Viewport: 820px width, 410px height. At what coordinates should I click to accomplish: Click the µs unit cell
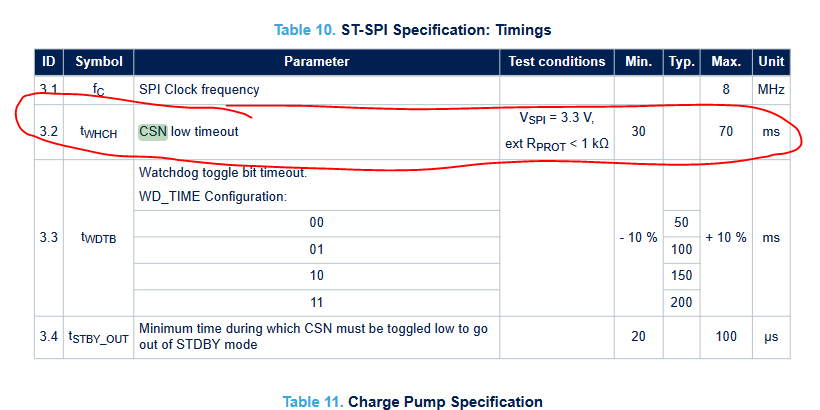[771, 337]
